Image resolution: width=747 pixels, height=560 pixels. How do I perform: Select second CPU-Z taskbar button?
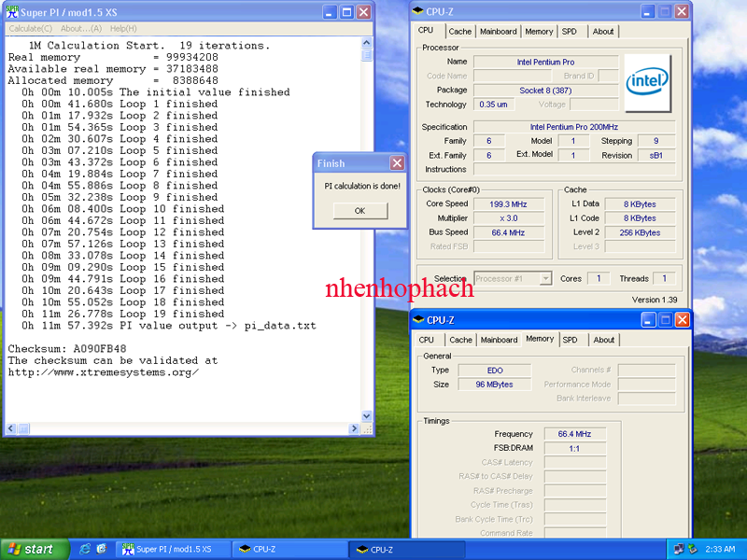(x=407, y=549)
